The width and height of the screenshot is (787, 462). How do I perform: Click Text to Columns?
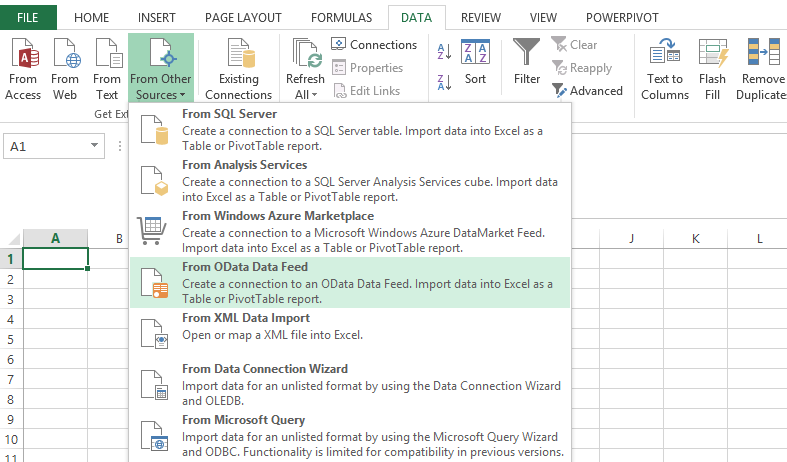point(665,69)
